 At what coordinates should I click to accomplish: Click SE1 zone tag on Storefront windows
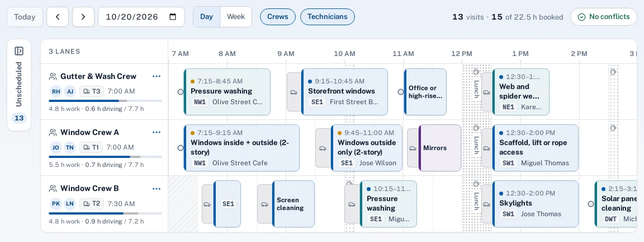click(317, 102)
